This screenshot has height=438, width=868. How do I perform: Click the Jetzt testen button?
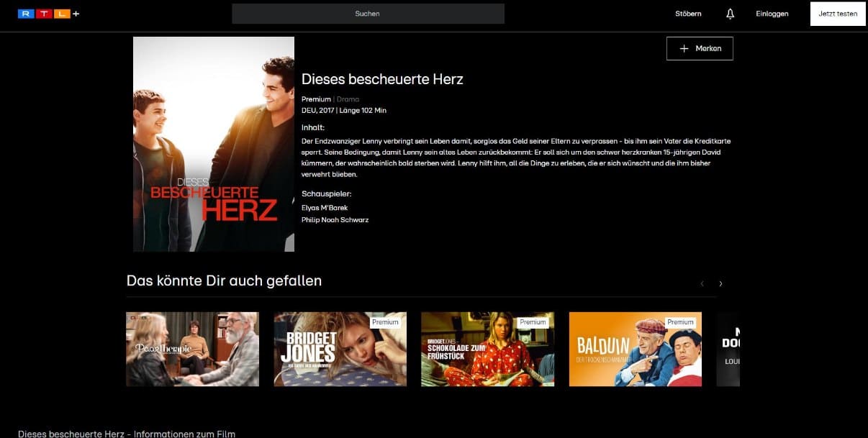[838, 14]
